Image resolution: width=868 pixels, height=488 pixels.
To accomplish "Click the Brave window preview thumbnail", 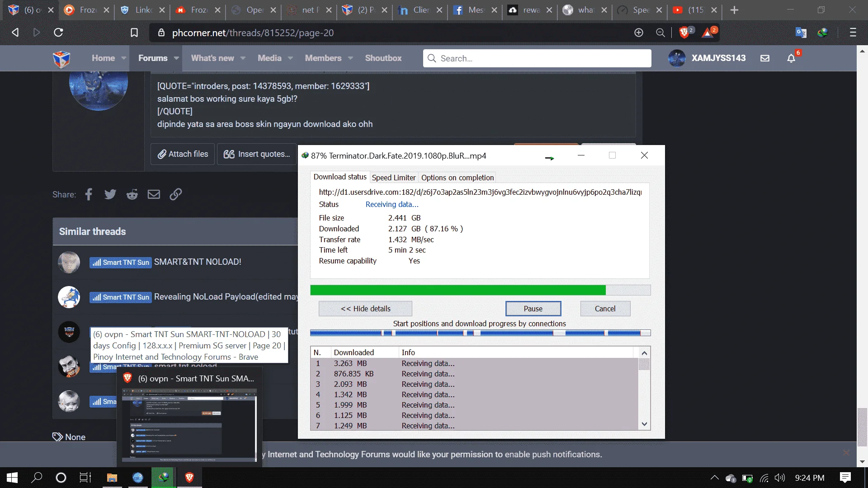I will [189, 425].
